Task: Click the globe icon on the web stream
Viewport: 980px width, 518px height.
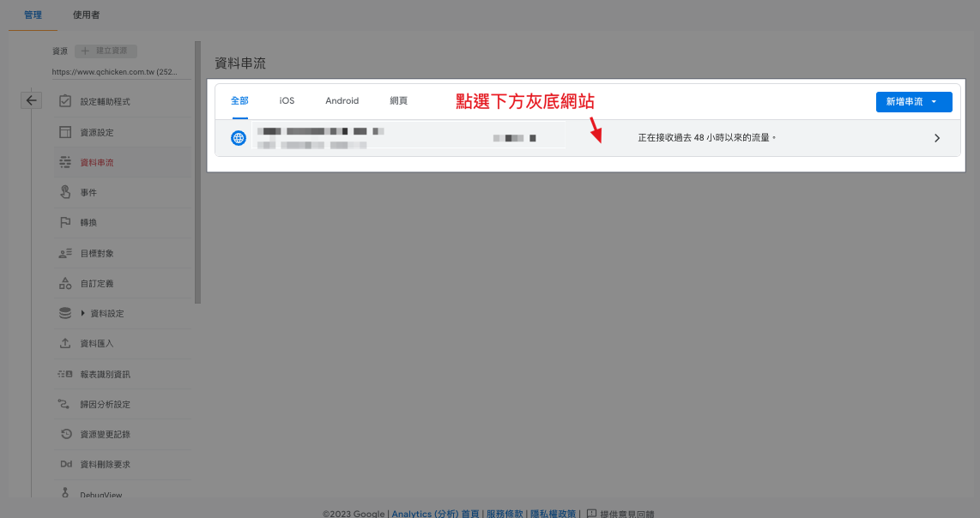Action: (238, 137)
